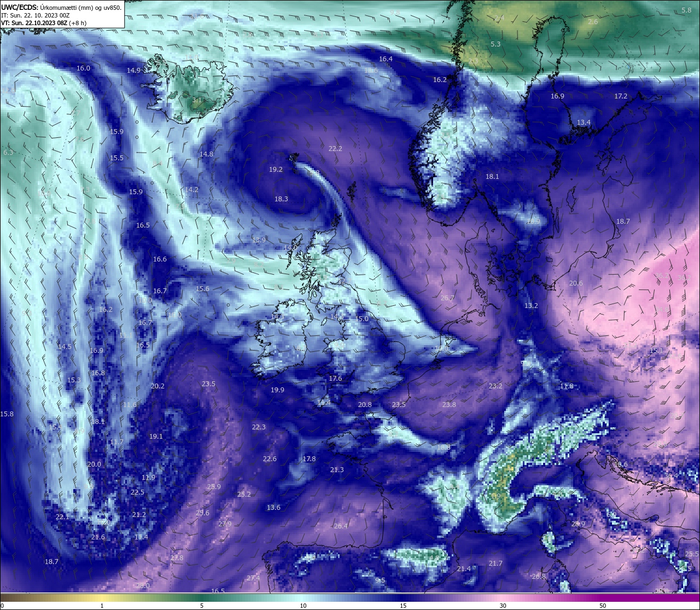Click the 25.9 value in the Atlantic
The width and height of the screenshot is (700, 610).
pos(214,487)
